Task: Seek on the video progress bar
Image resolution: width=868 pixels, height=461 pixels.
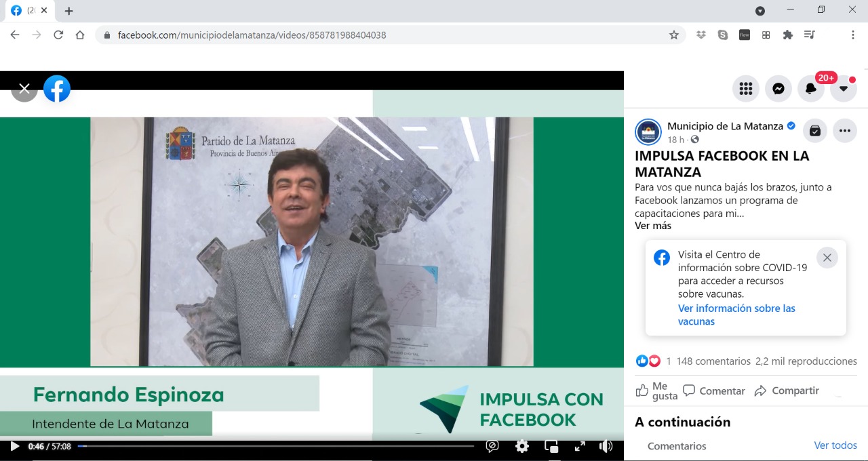Action: point(275,446)
